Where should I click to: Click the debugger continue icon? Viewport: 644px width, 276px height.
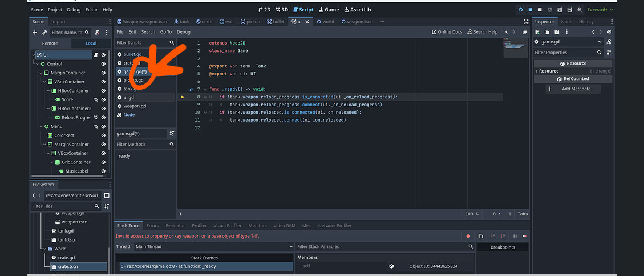click(x=525, y=236)
